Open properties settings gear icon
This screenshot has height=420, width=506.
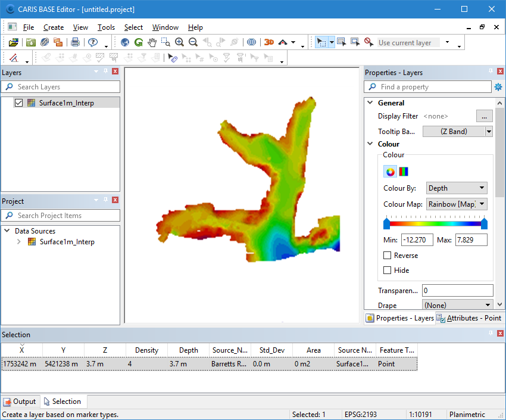[x=498, y=87]
